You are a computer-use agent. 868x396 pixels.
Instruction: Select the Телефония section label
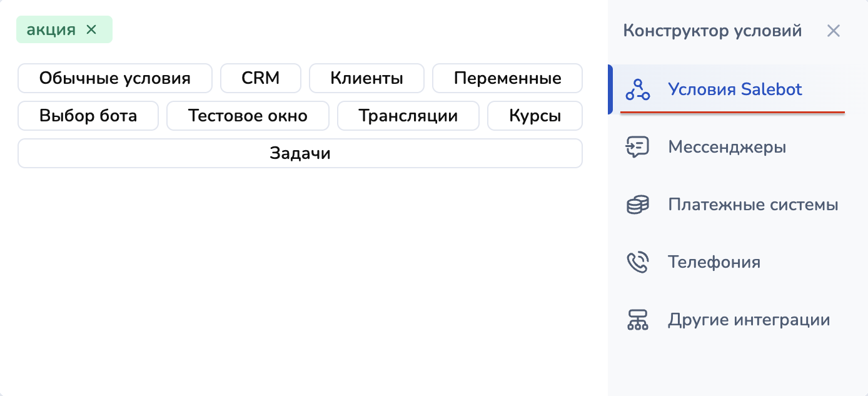(714, 262)
